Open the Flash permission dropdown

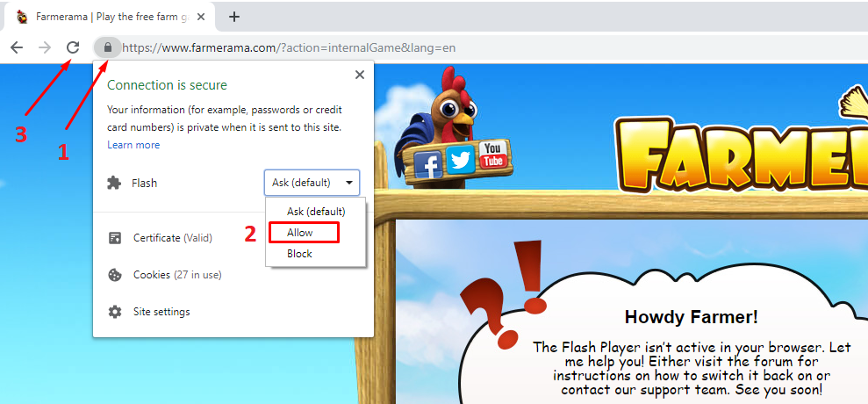coord(312,183)
